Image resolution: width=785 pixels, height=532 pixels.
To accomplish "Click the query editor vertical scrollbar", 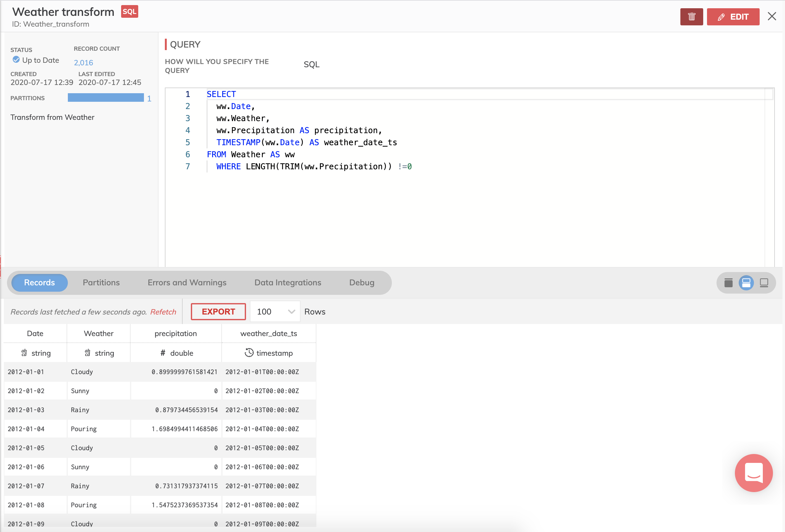I will tap(769, 177).
